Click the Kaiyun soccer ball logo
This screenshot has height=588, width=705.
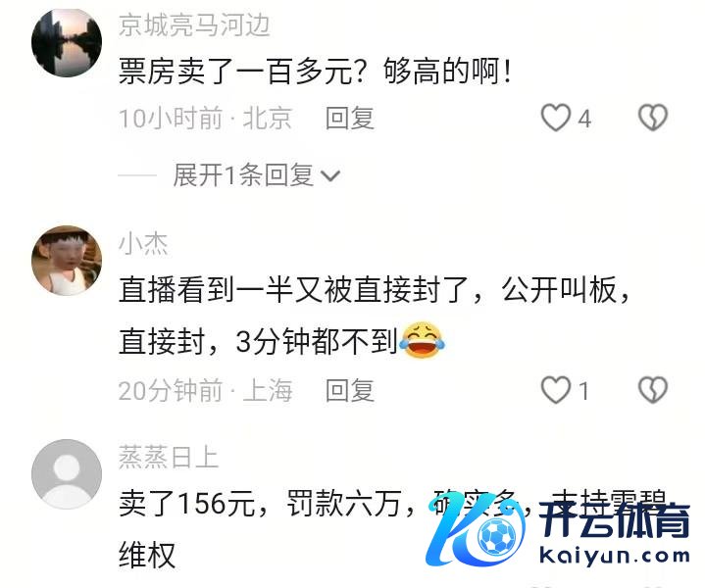point(476,529)
